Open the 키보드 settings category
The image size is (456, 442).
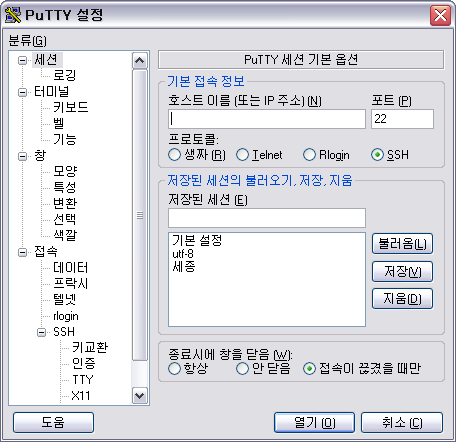71,107
